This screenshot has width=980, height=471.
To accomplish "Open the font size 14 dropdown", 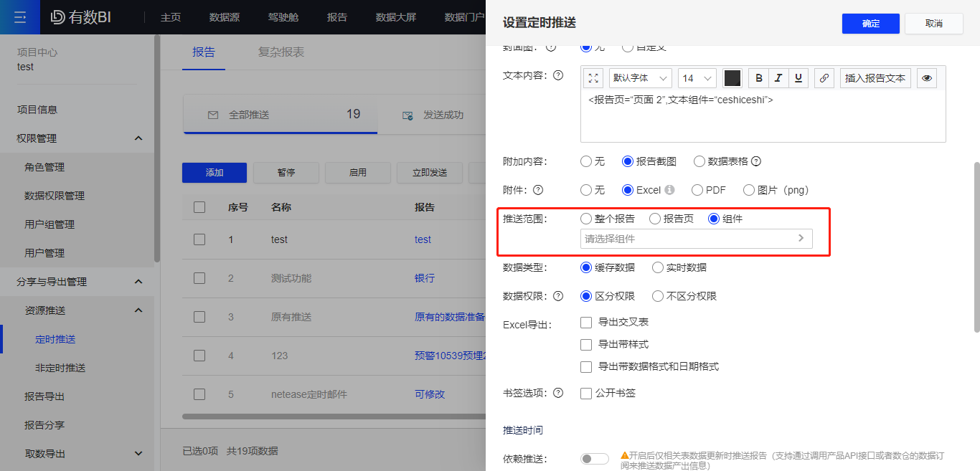I will click(696, 77).
